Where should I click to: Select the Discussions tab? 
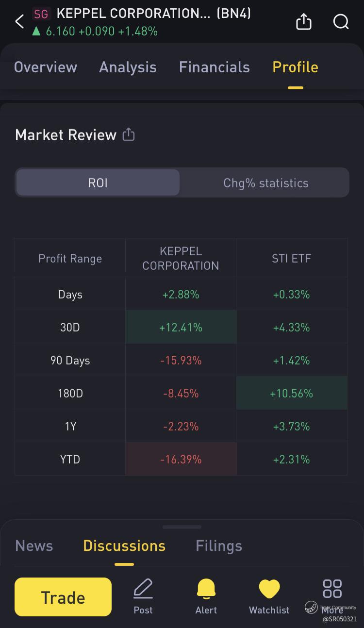click(x=124, y=545)
